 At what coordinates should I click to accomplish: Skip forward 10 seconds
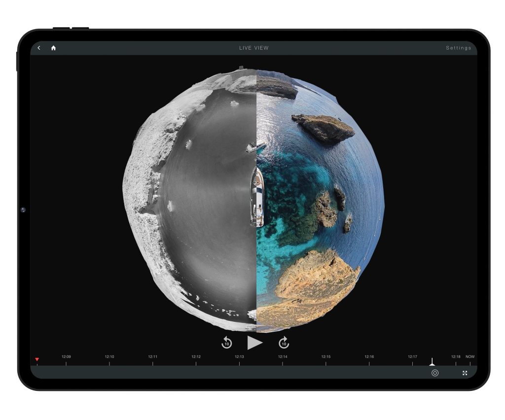click(284, 343)
